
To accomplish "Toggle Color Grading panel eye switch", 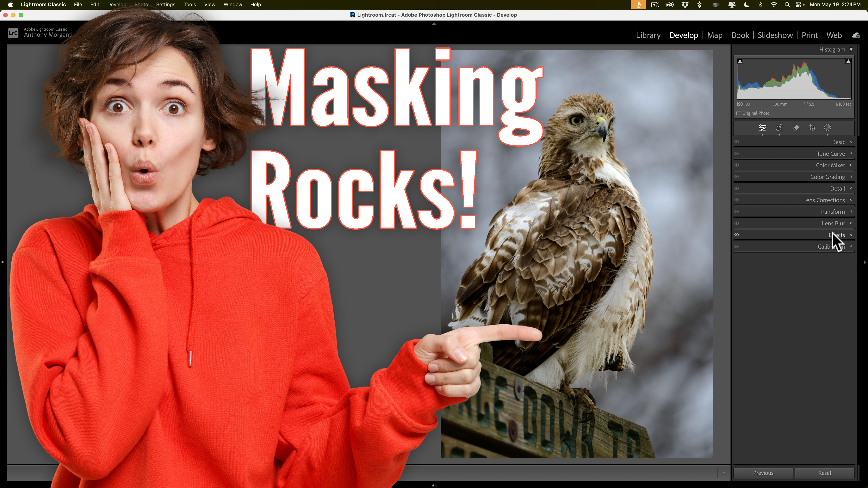I will (737, 177).
